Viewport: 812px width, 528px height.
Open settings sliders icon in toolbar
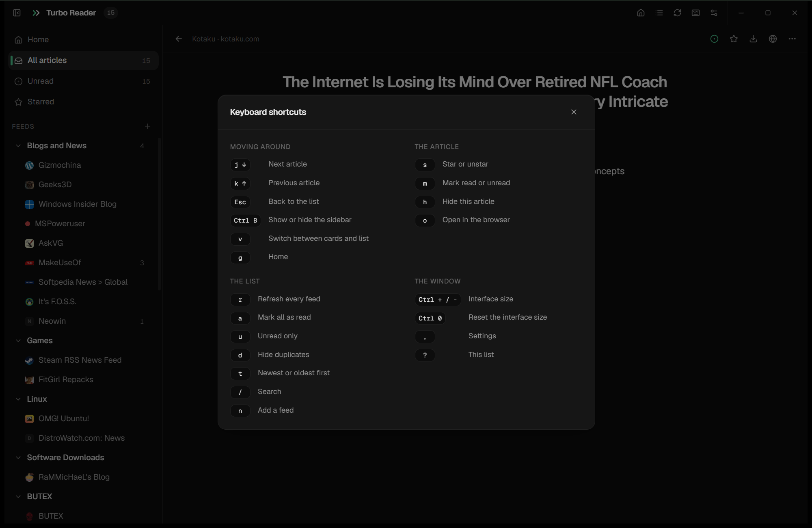coord(714,13)
